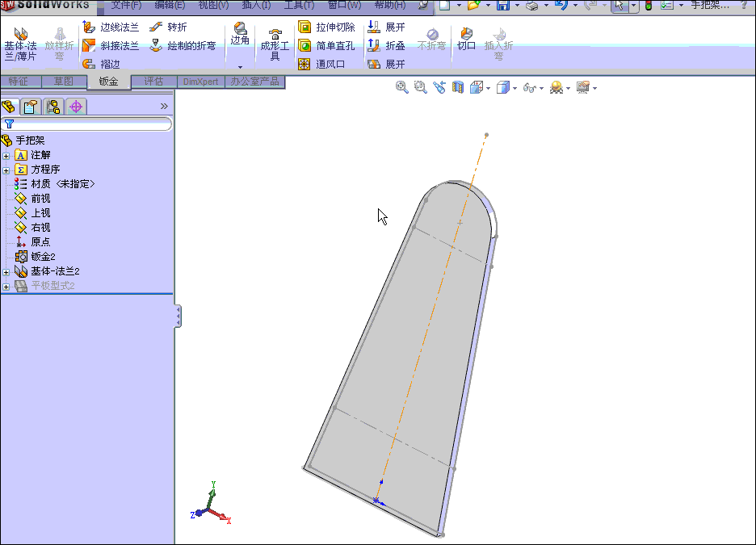Click the Zoom to Fit magnifier icon
756x545 pixels.
point(401,87)
